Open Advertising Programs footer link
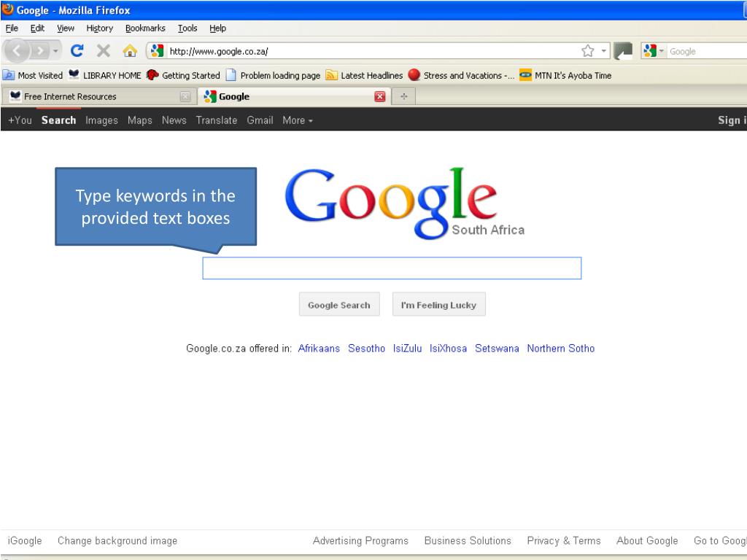 [x=360, y=540]
